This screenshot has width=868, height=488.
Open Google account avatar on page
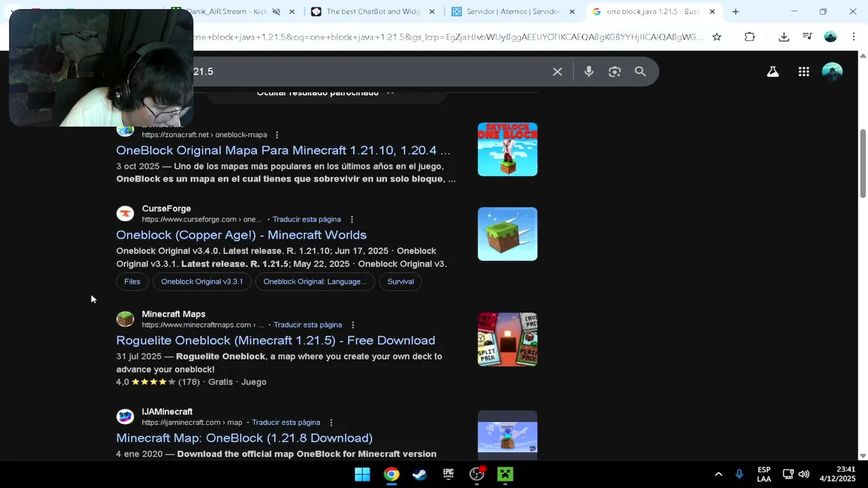click(832, 71)
